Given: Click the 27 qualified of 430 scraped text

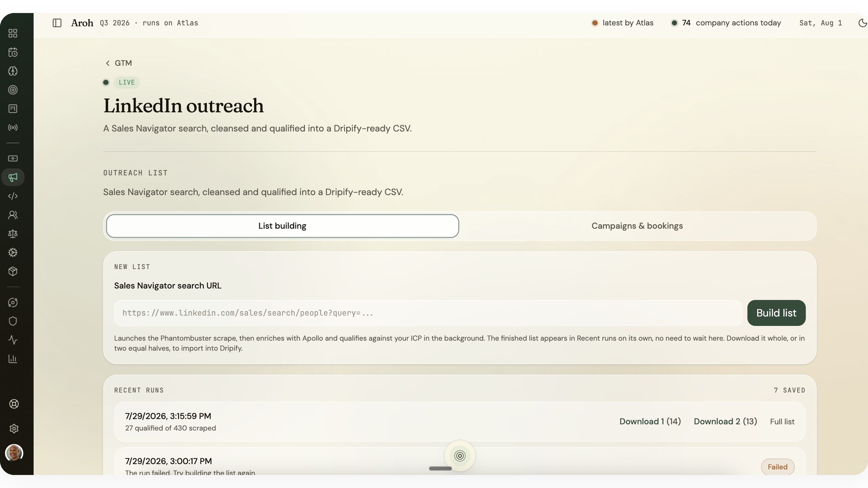Looking at the screenshot, I should 171,428.
